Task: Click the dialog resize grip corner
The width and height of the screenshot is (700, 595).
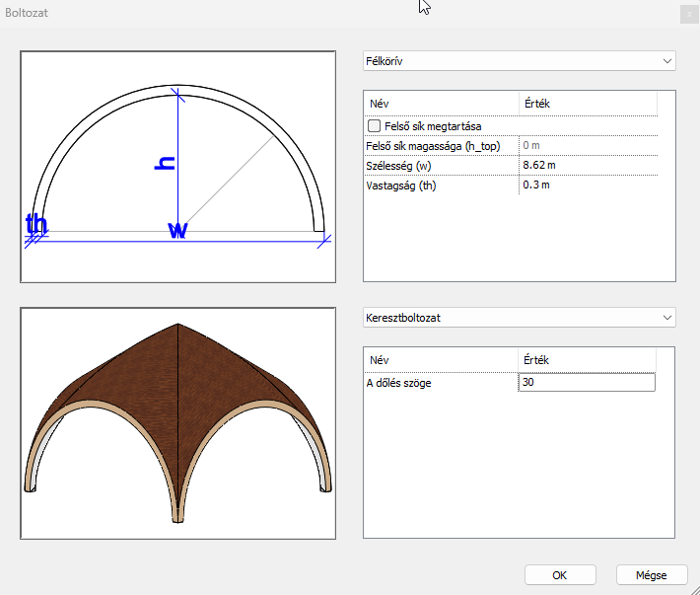Action: click(693, 588)
